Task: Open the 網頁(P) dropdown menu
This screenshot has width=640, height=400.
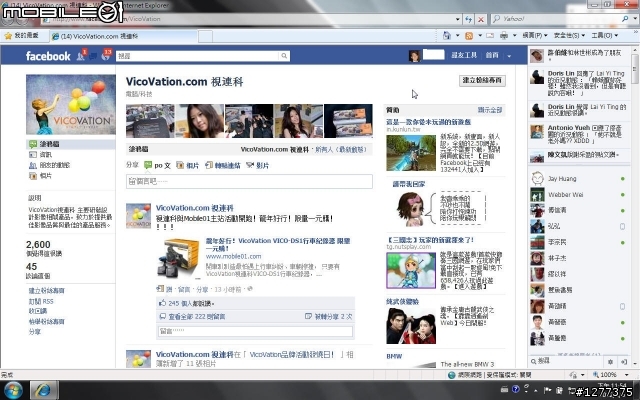Action: [x=535, y=36]
